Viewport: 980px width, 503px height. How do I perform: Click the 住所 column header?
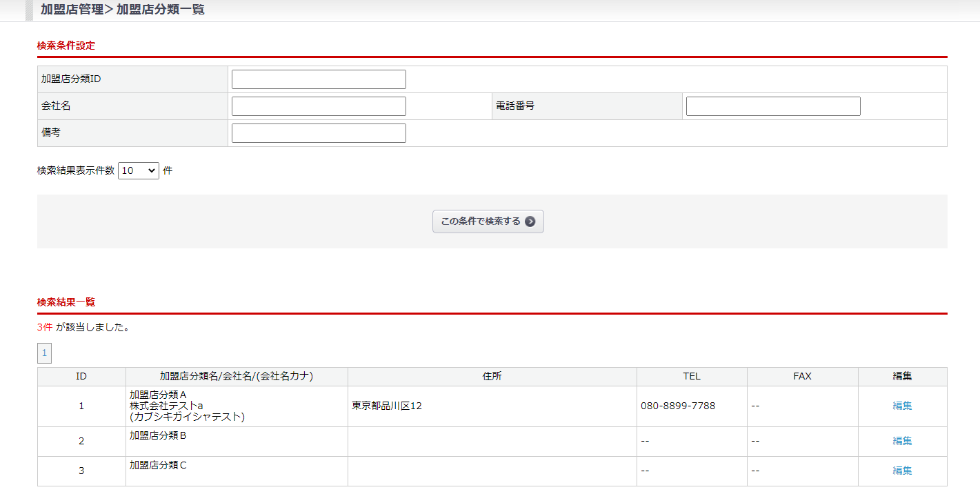[x=492, y=377]
